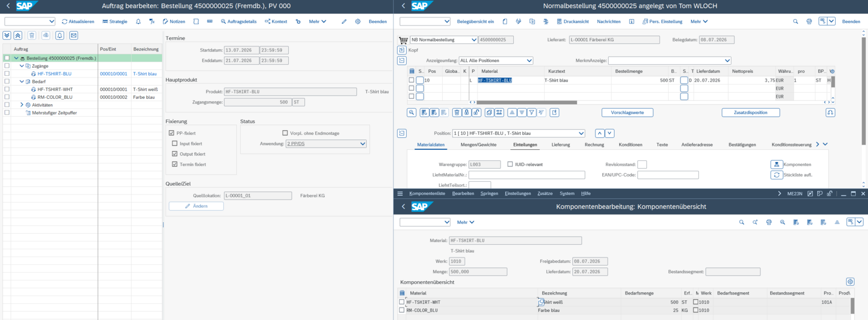Open Druckansicht in purchase order toolbar
Image resolution: width=868 pixels, height=320 pixels.
[x=572, y=21]
